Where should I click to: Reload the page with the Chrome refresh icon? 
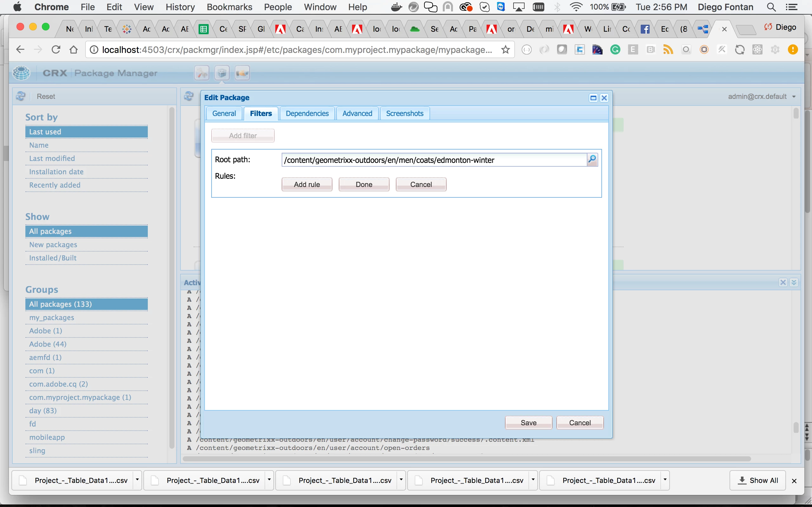56,50
